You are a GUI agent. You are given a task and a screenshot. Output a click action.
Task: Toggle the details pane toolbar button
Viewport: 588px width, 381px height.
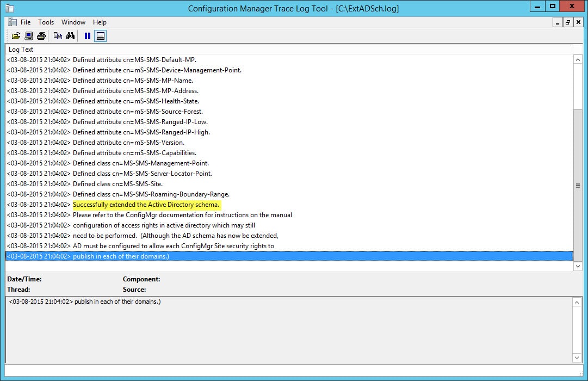pos(100,36)
